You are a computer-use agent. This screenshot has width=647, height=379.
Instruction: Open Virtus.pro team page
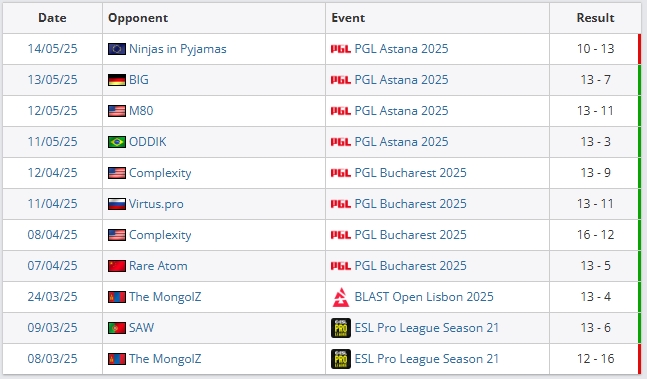156,204
